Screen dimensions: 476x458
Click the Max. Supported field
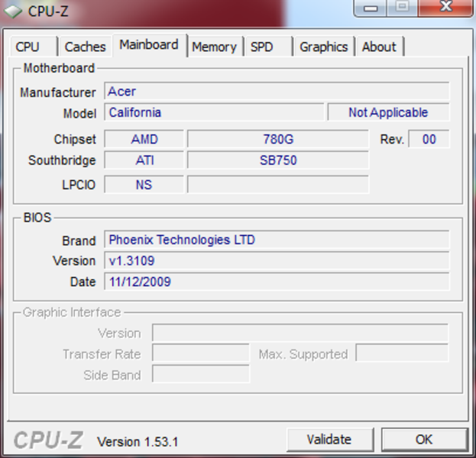pyautogui.click(x=402, y=353)
